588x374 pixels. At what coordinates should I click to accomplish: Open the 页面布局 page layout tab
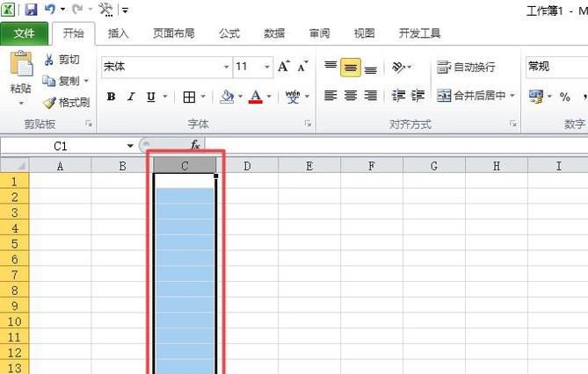pyautogui.click(x=174, y=33)
